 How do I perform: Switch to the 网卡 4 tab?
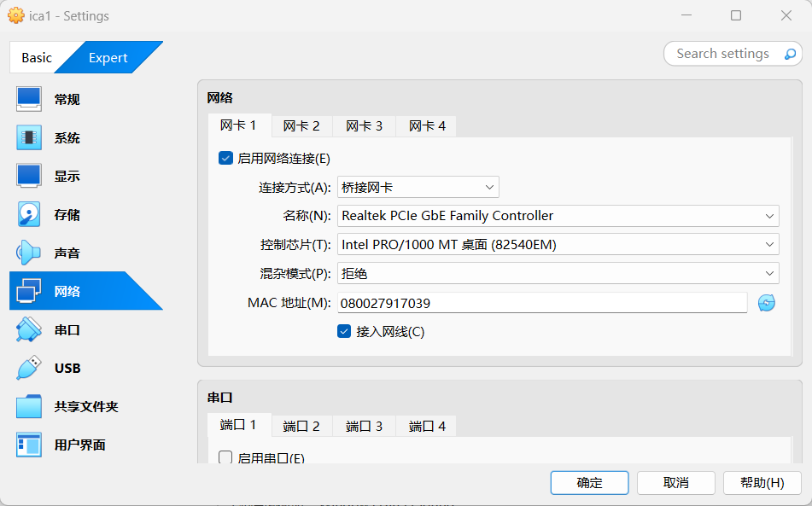pos(427,126)
